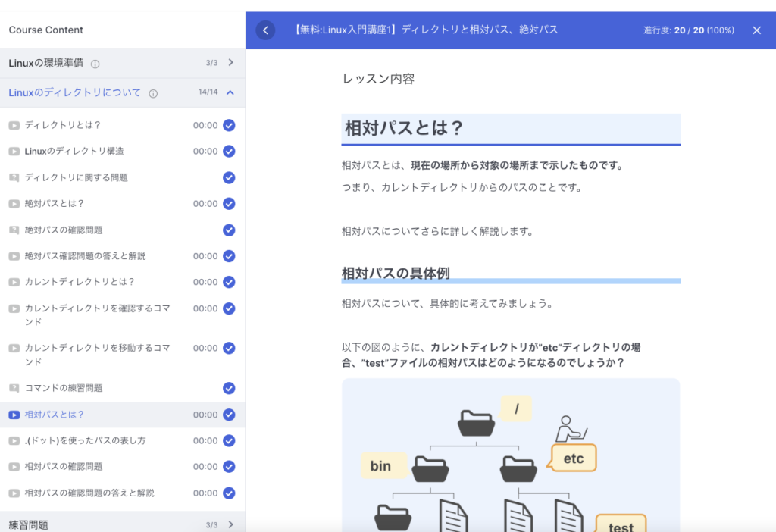Viewport: 776px width, 532px height.
Task: Toggle completion check for コマンドの練習問題
Action: 229,388
